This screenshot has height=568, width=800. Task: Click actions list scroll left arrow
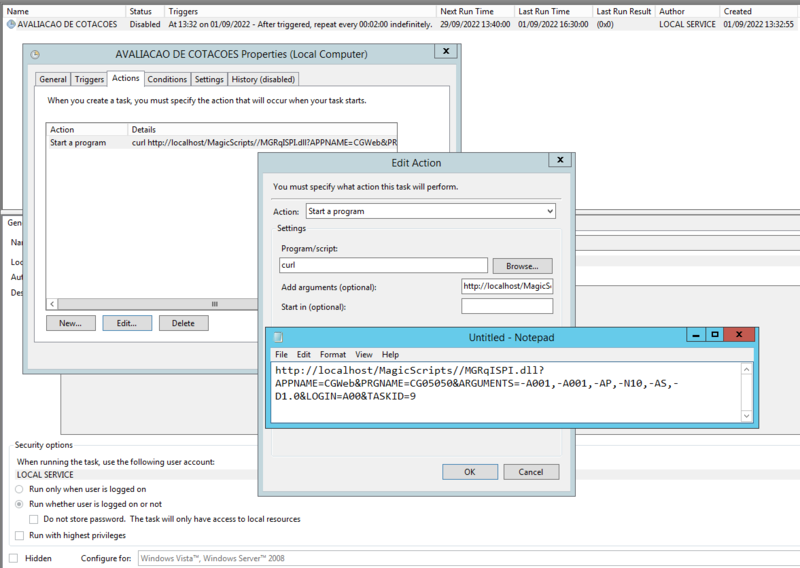(52, 304)
